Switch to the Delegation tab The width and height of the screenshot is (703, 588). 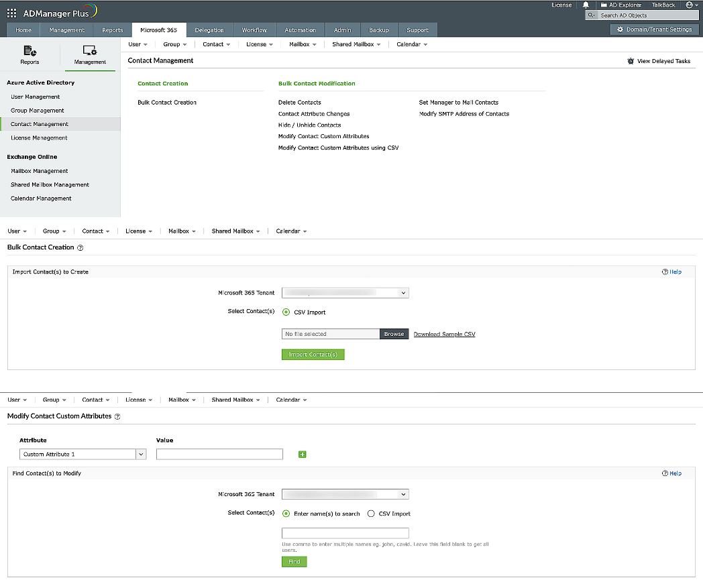point(209,30)
